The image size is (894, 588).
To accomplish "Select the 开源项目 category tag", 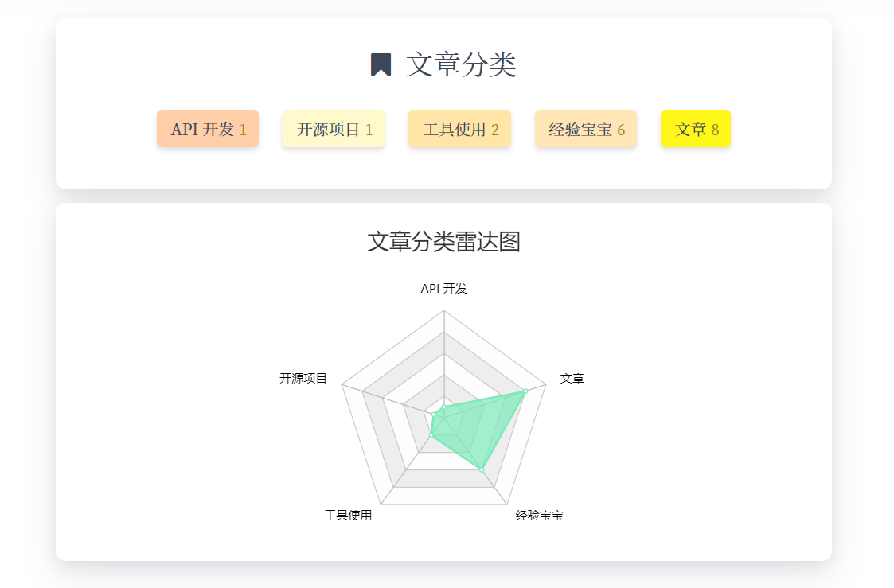I will (334, 129).
